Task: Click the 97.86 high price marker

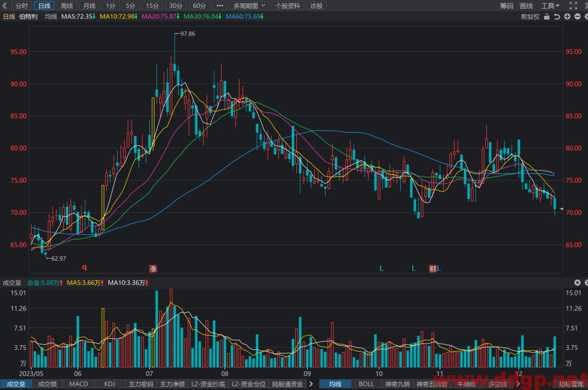Action: (x=185, y=34)
